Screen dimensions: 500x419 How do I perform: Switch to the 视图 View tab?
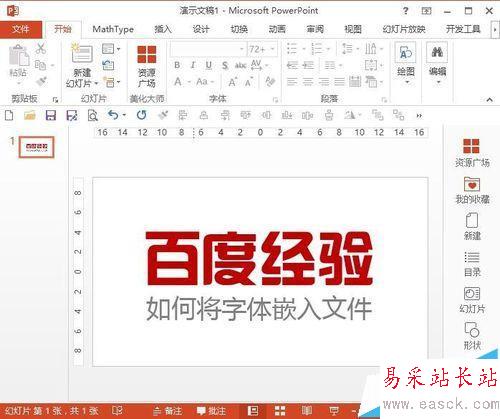353,29
